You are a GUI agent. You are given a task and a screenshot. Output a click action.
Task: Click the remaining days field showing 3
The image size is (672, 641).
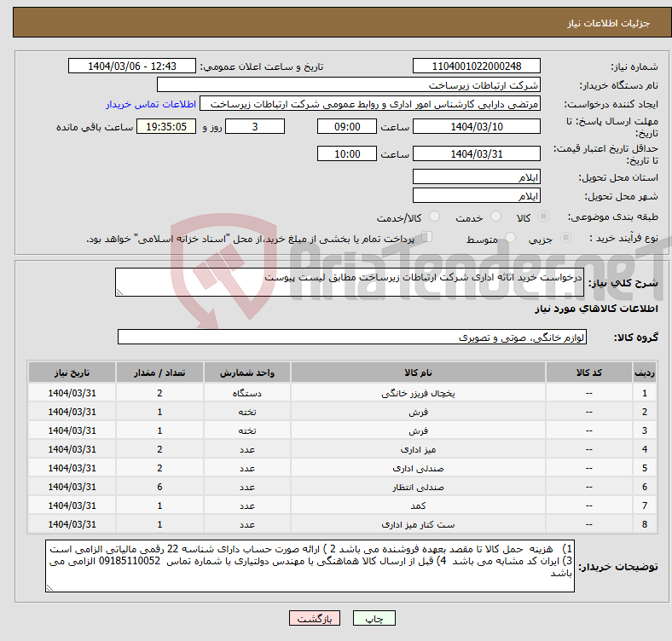click(x=255, y=126)
